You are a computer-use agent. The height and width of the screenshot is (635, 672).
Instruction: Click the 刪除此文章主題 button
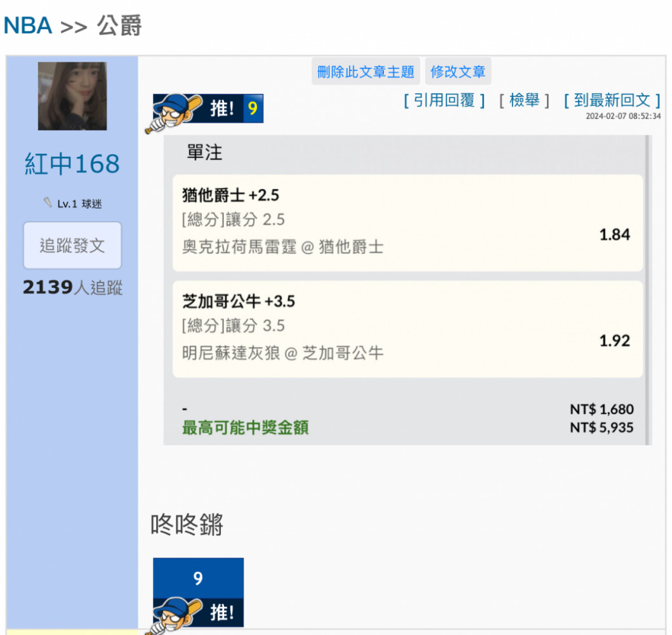(366, 72)
